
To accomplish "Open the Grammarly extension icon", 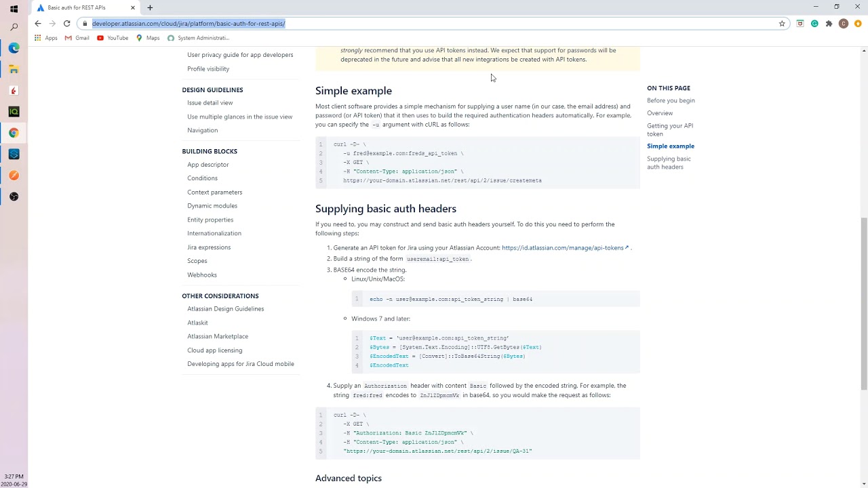I will click(814, 23).
